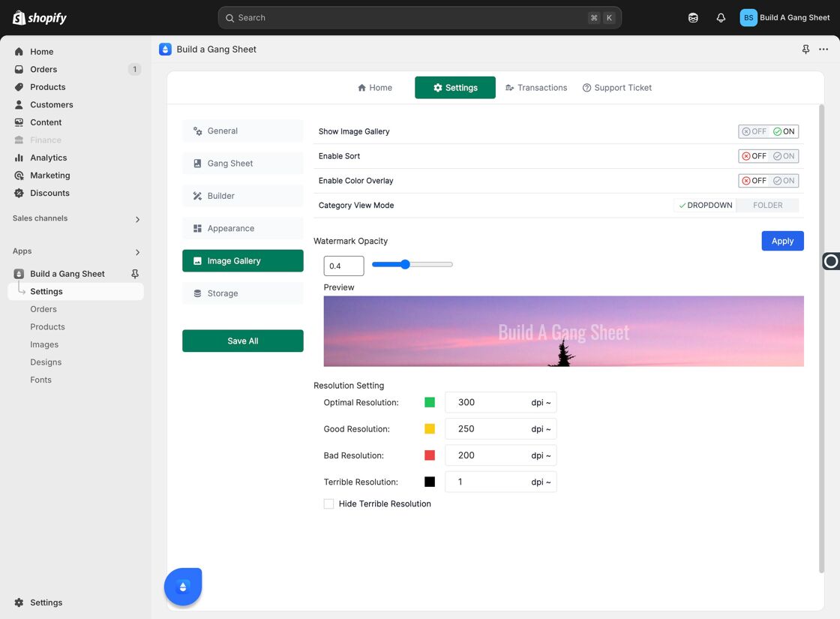Image resolution: width=840 pixels, height=619 pixels.
Task: Click the BS account avatar
Action: point(748,18)
